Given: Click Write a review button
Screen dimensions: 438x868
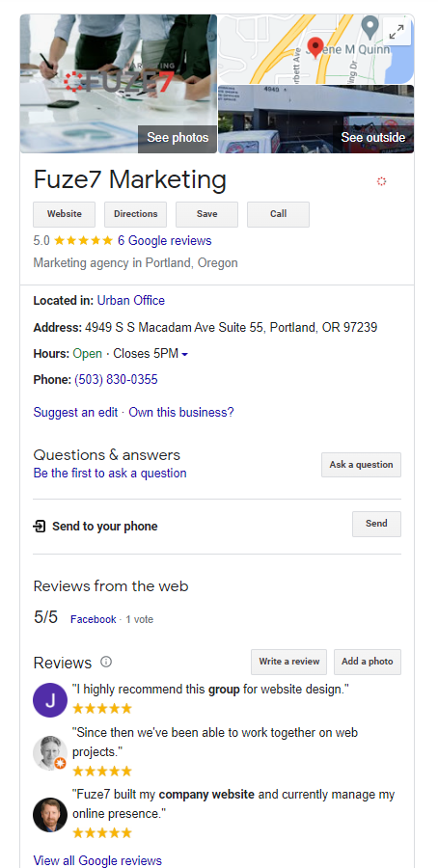Looking at the screenshot, I should coord(289,662).
